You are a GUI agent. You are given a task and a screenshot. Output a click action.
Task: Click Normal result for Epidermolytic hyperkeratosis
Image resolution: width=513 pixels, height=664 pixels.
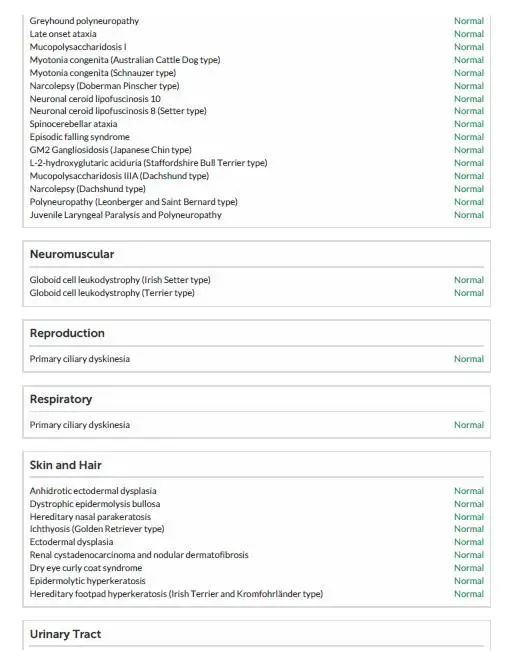tap(469, 581)
